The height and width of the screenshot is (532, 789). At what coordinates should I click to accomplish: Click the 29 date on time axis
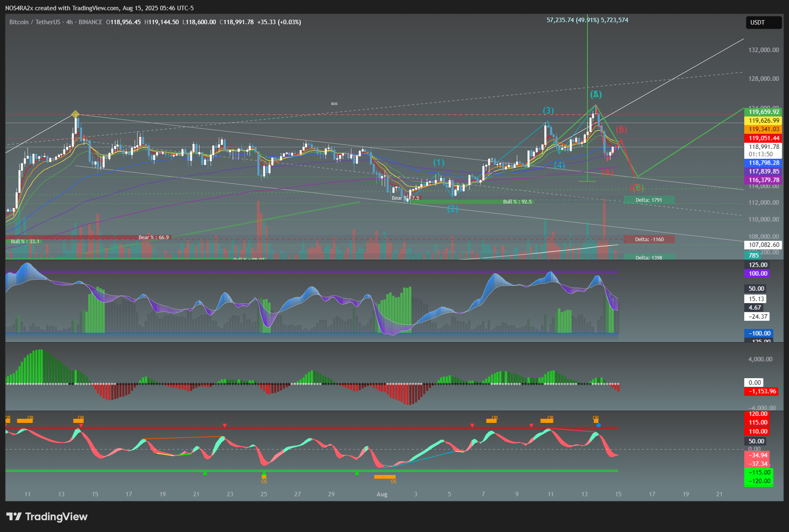(x=331, y=494)
